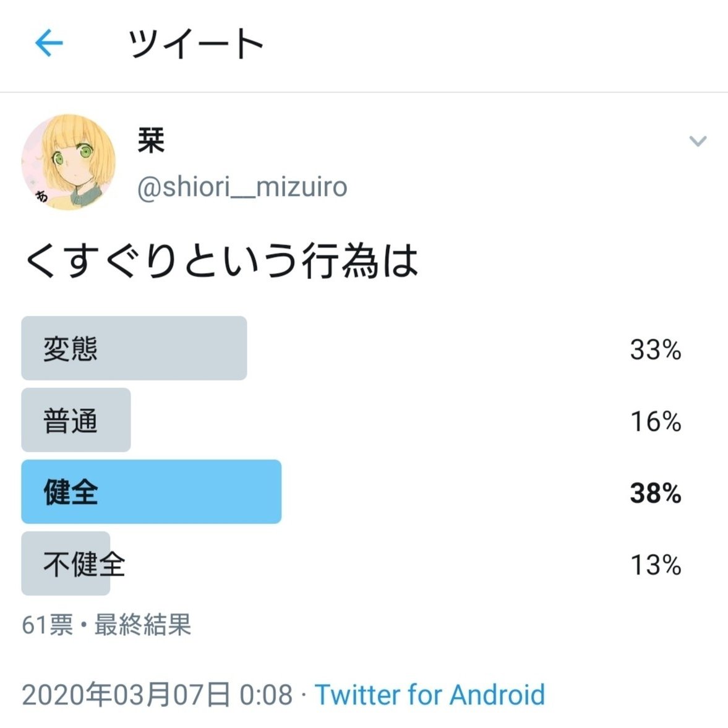Open the Twitter for Android source link
728x728 pixels.
(x=429, y=694)
